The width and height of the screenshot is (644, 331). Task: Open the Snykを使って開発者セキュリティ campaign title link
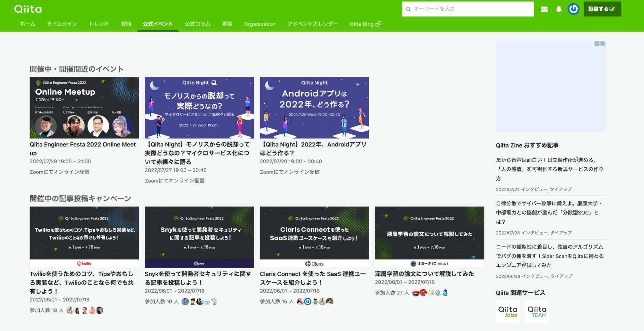pyautogui.click(x=198, y=278)
